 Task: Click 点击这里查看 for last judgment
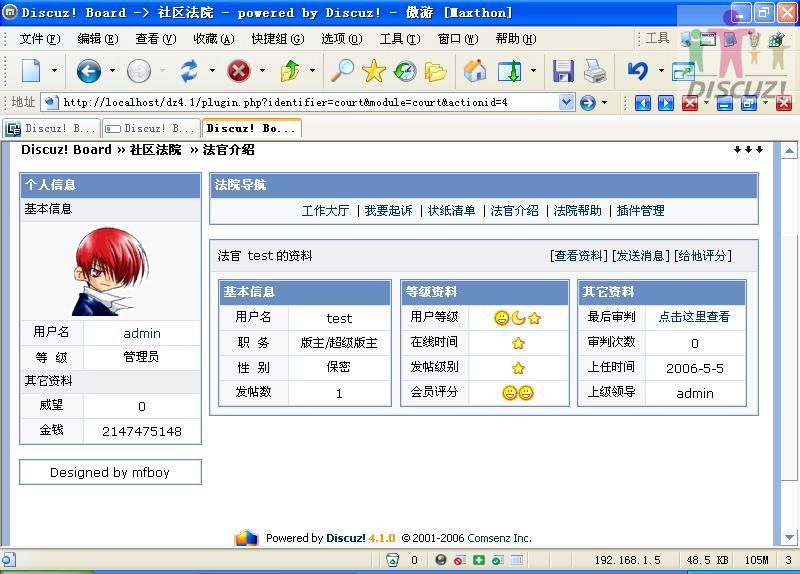[694, 317]
